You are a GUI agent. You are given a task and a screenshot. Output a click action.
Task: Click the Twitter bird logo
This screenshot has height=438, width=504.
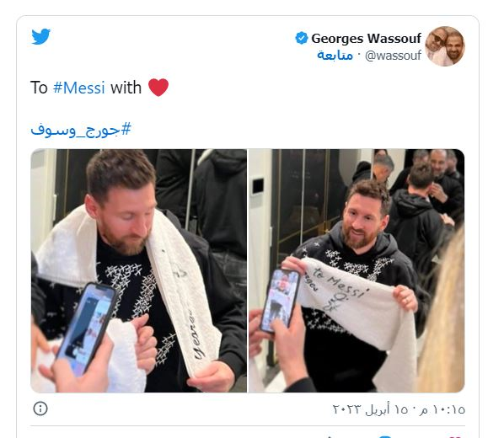(x=40, y=36)
